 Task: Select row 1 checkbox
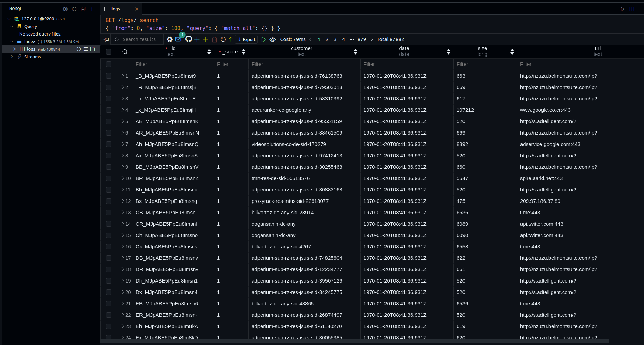pos(109,76)
